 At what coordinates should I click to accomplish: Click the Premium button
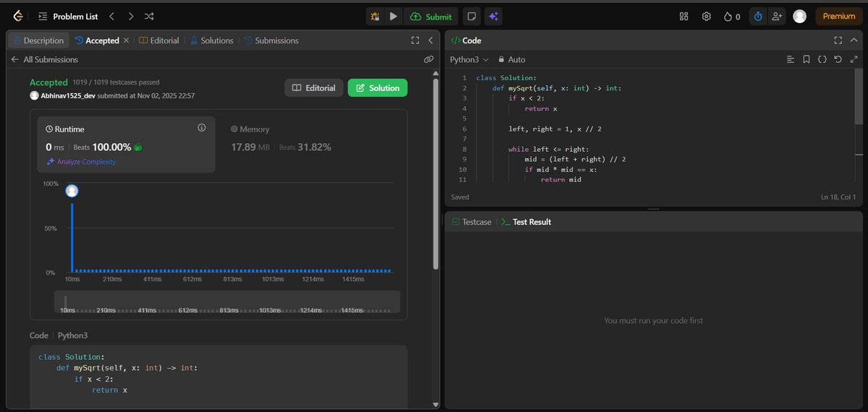tap(839, 17)
